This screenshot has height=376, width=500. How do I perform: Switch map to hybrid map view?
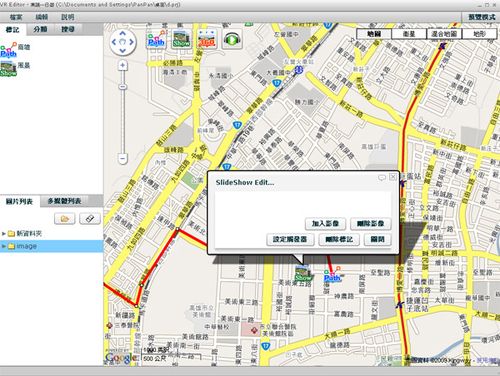click(444, 34)
